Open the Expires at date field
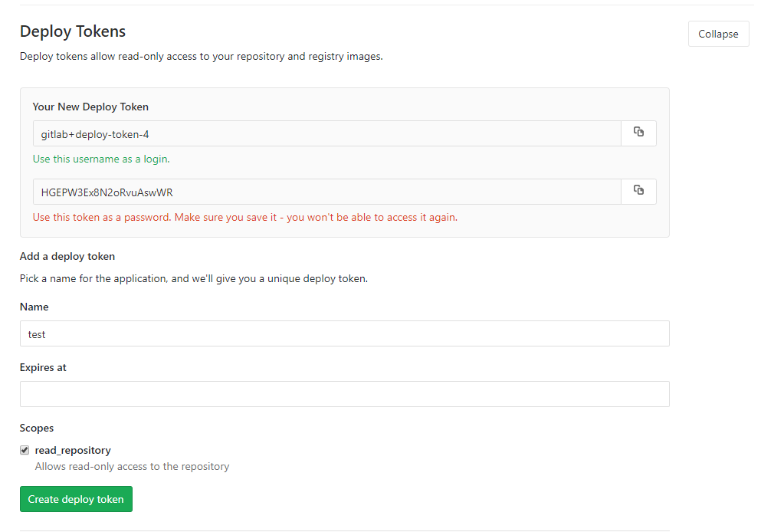761x532 pixels. [344, 394]
